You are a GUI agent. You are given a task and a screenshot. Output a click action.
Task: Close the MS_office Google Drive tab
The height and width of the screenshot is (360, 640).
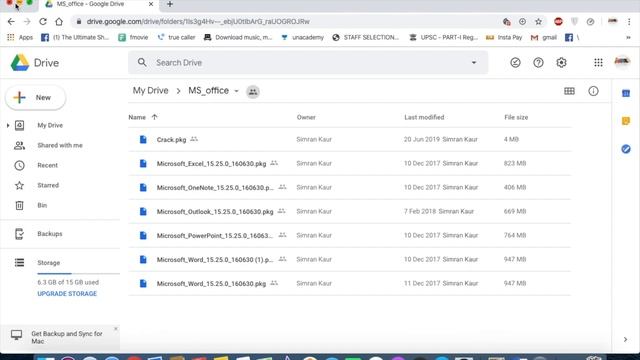click(x=151, y=4)
